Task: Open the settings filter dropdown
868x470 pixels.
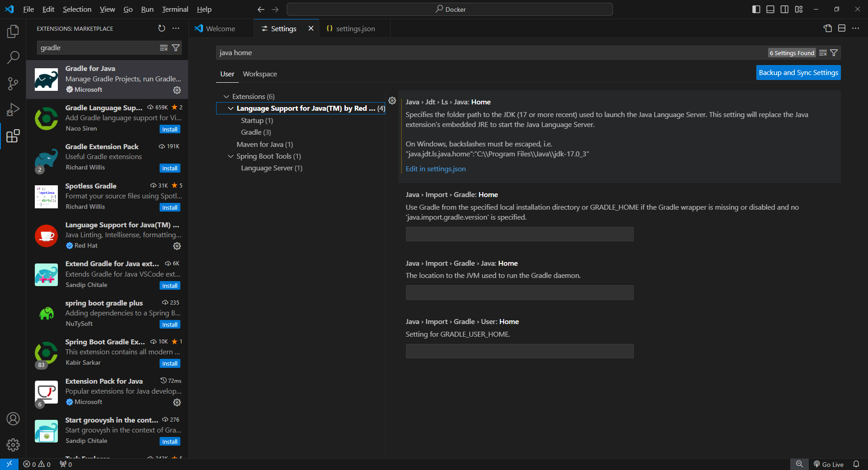Action: click(834, 53)
